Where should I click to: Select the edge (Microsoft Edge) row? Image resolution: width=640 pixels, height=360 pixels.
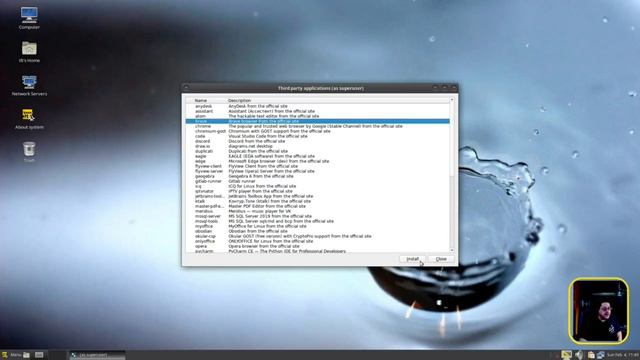click(x=318, y=161)
